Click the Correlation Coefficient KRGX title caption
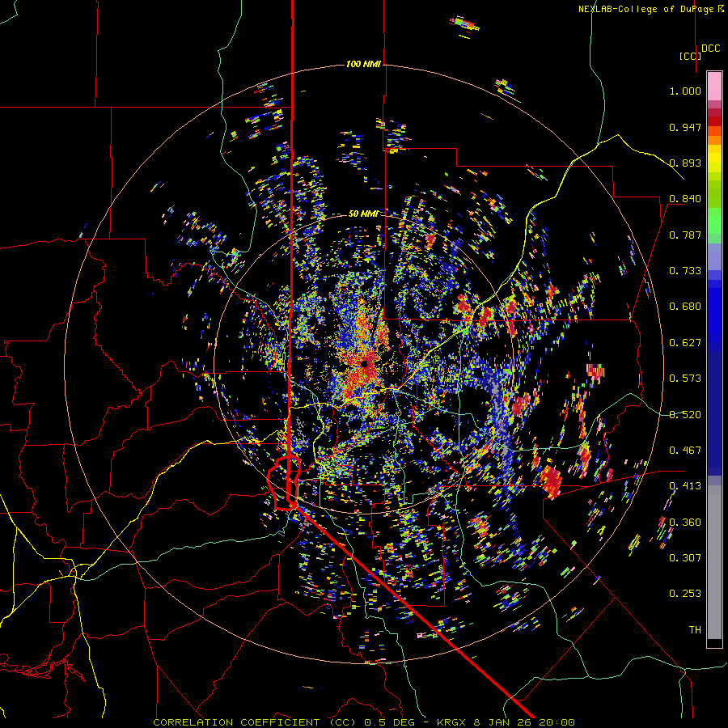 (364, 722)
